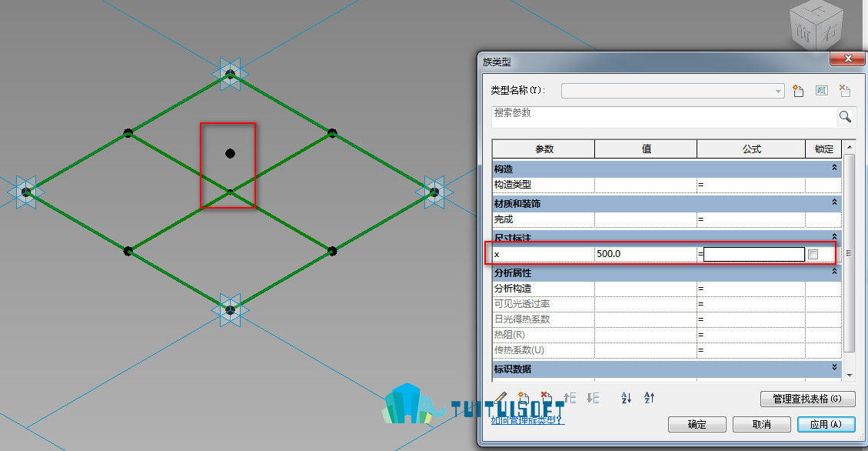This screenshot has height=451, width=868.
Task: Click the 取消 button
Action: click(x=762, y=424)
